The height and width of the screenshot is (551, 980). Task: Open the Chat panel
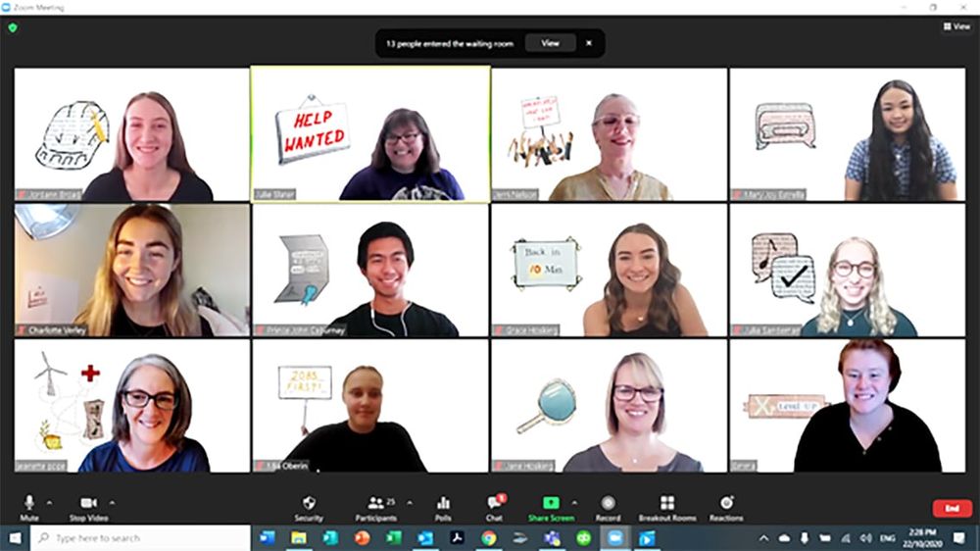coord(494,508)
